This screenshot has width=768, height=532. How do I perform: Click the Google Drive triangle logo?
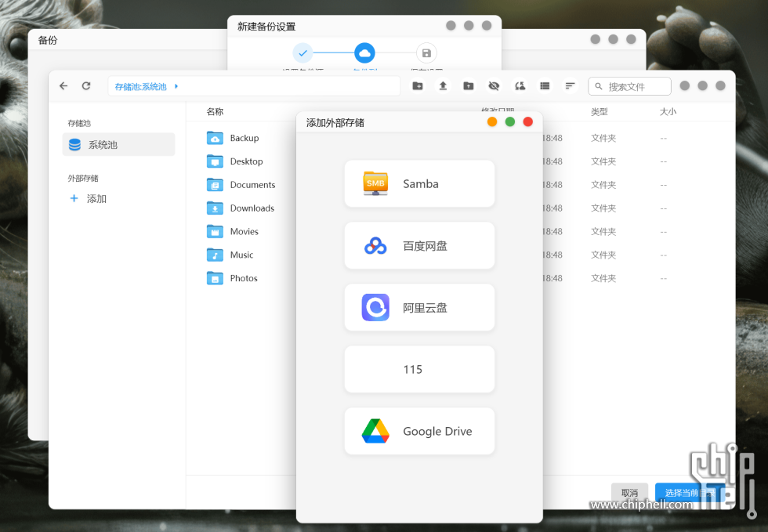pos(375,431)
